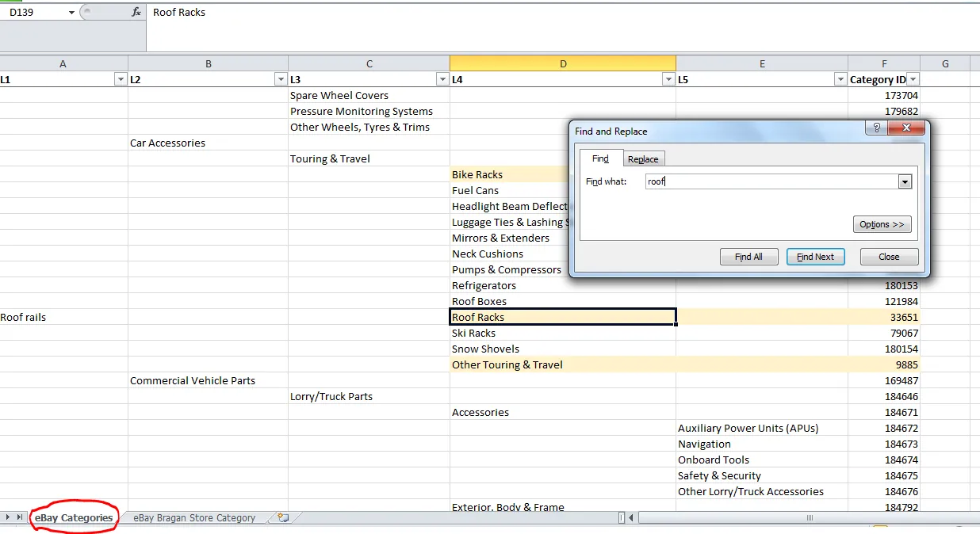Click Close in Find and Replace dialog
Image resolution: width=980 pixels, height=534 pixels.
pos(889,257)
